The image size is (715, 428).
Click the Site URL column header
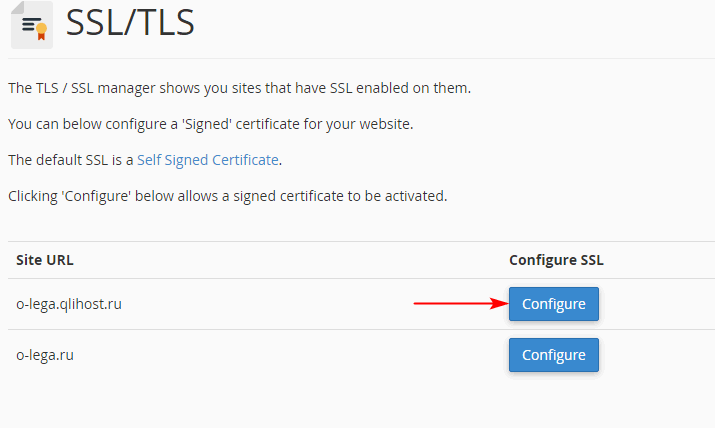(45, 260)
